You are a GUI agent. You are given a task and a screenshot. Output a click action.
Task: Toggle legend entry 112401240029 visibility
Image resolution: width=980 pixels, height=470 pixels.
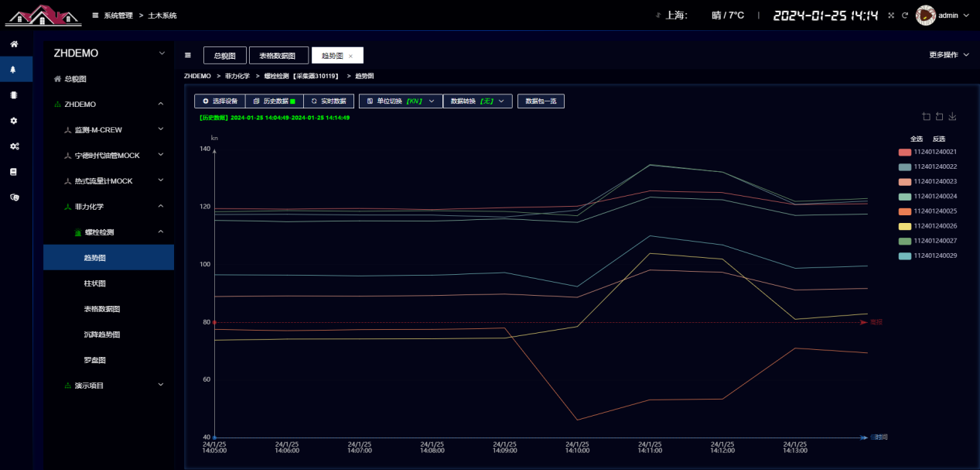click(928, 256)
